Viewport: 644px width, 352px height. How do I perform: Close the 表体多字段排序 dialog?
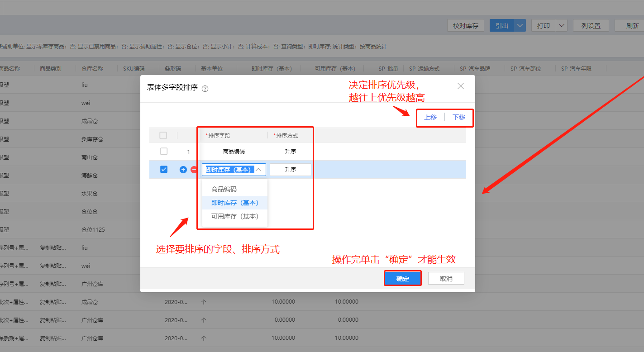pyautogui.click(x=461, y=86)
